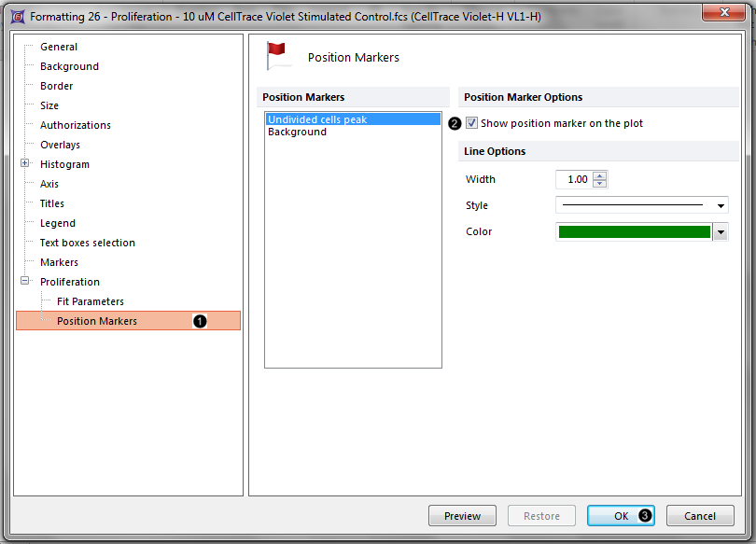Decrease Width with the down spinner arrow
This screenshot has height=544, width=756.
coord(599,184)
